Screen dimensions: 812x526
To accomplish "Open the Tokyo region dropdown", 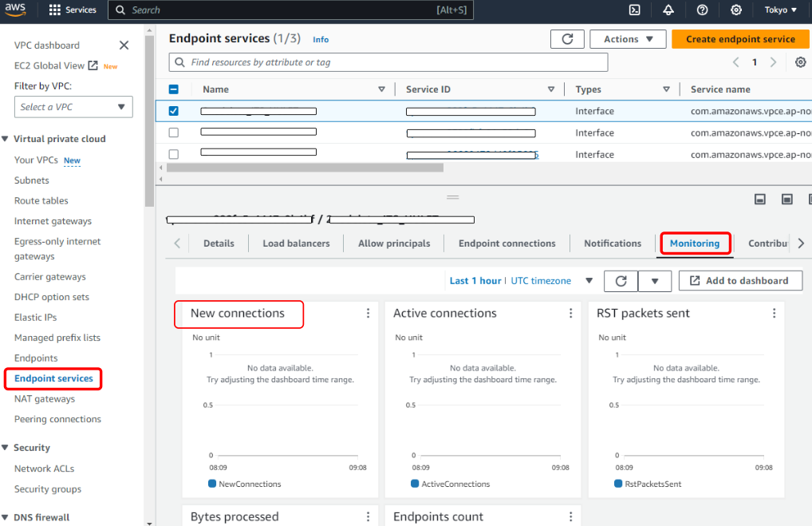I will [780, 10].
